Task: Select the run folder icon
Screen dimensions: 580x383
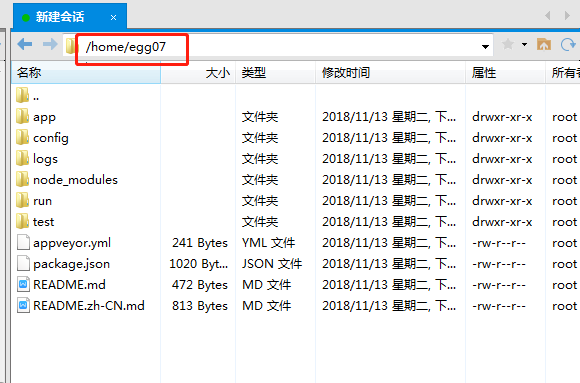Action: [22, 201]
